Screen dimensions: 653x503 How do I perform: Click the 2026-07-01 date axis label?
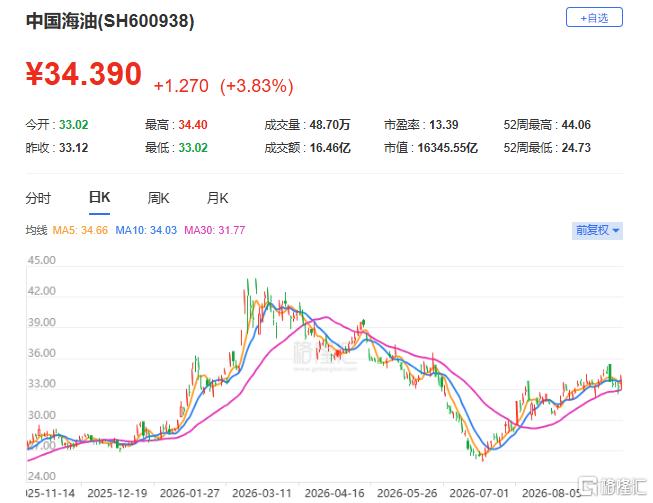click(479, 493)
